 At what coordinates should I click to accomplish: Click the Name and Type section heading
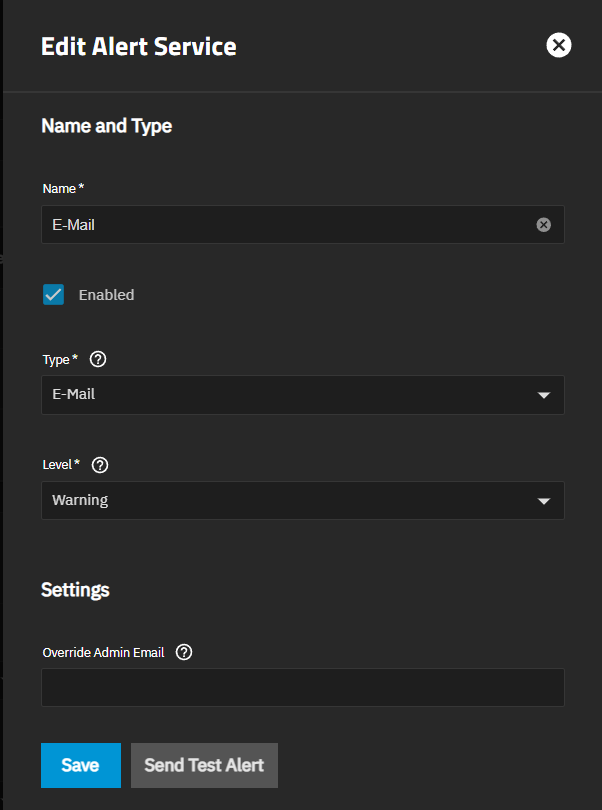click(x=106, y=126)
